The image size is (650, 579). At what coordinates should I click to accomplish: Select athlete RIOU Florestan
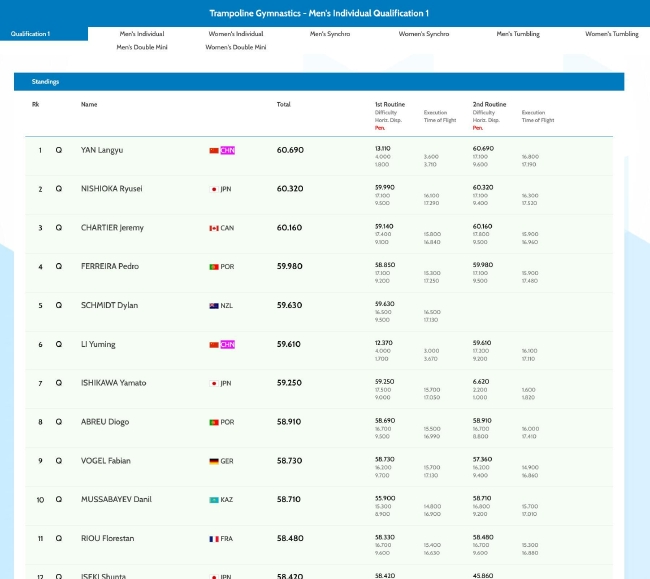pyautogui.click(x=108, y=538)
